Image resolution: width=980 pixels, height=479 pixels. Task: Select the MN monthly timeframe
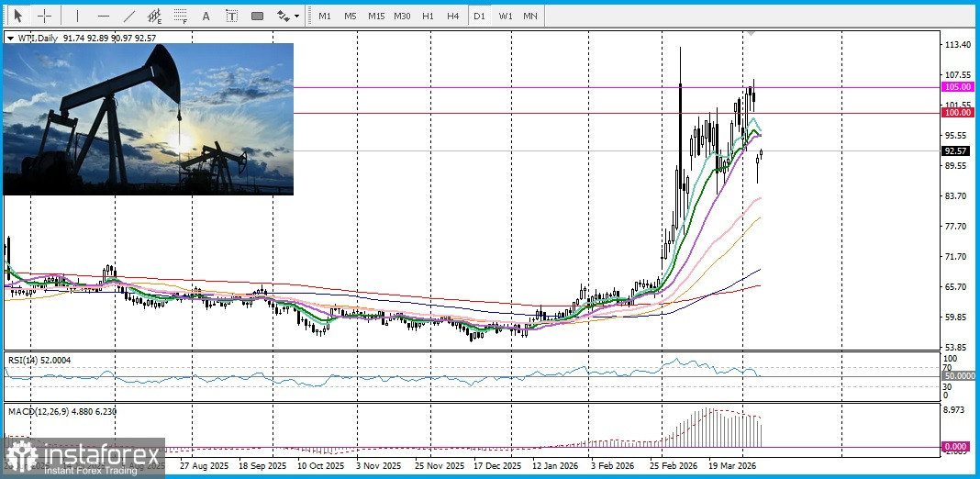click(530, 16)
